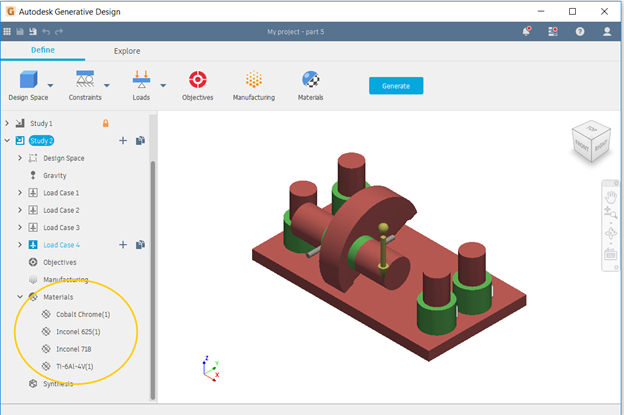
Task: Select Load Case 2 item
Action: (61, 210)
